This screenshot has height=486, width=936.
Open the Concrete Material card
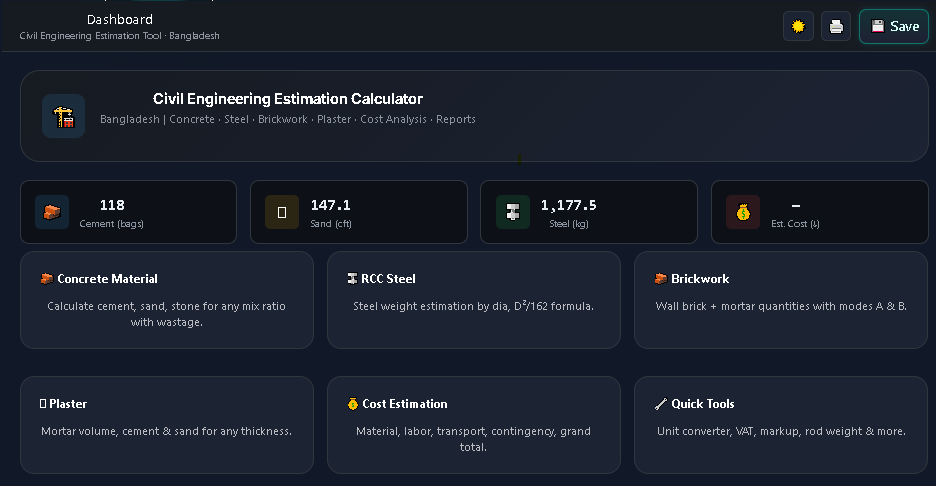click(x=167, y=300)
